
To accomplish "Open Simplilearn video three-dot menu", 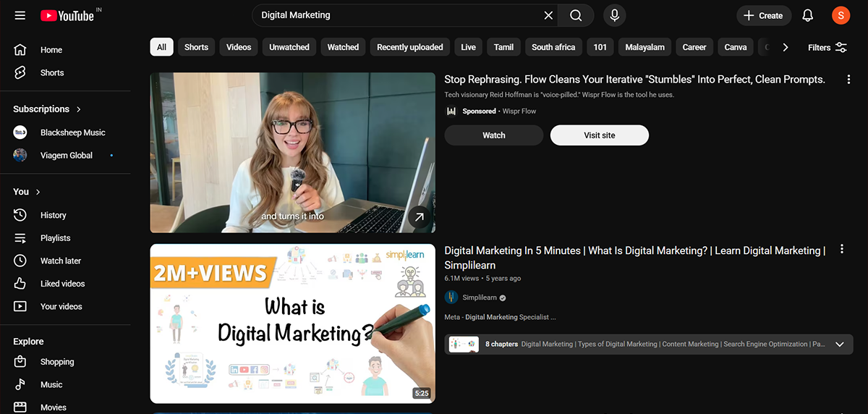I will click(x=842, y=250).
